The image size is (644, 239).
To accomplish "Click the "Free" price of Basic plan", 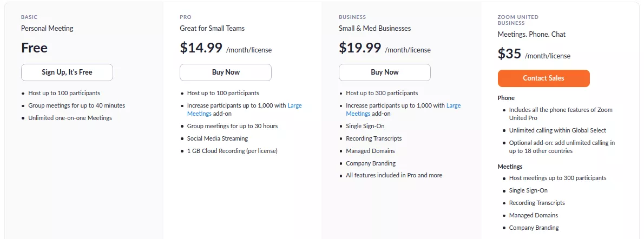I will (35, 48).
